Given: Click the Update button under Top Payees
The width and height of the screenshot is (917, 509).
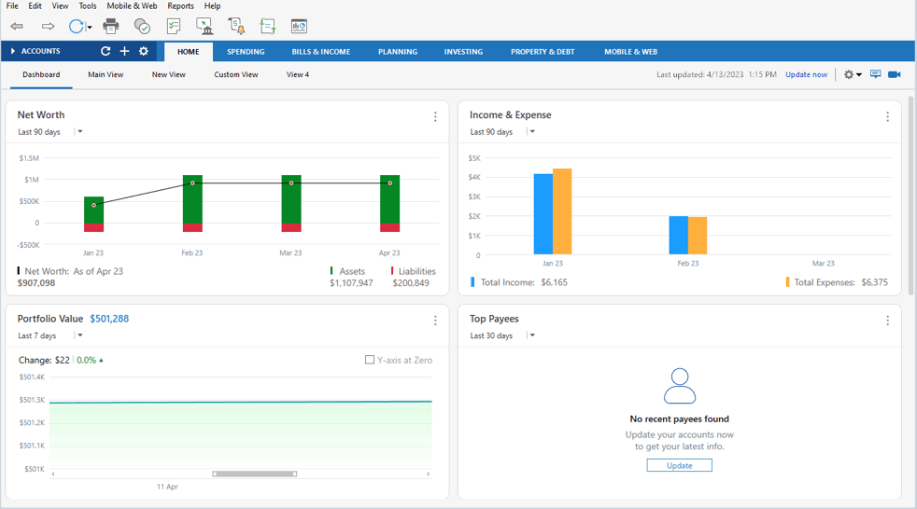Looking at the screenshot, I should [679, 466].
